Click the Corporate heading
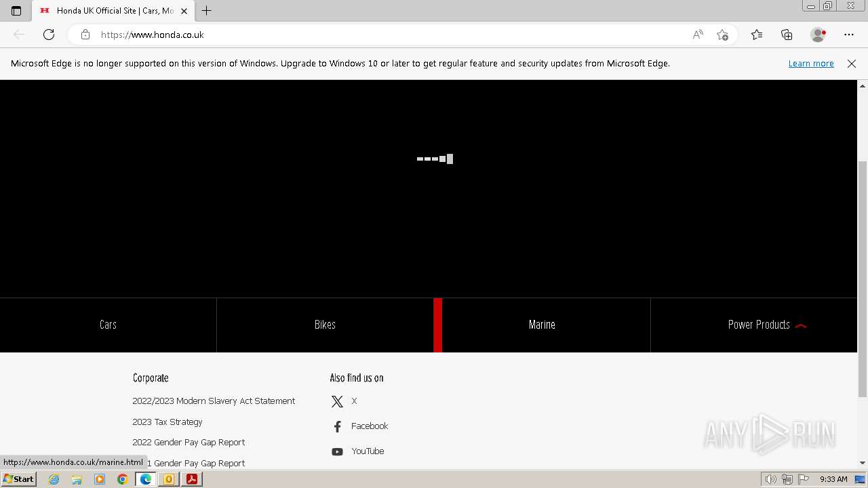Viewport: 868px width, 488px height. pos(151,378)
